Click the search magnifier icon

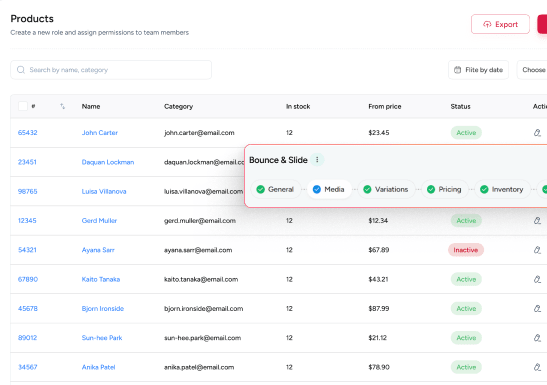[21, 70]
